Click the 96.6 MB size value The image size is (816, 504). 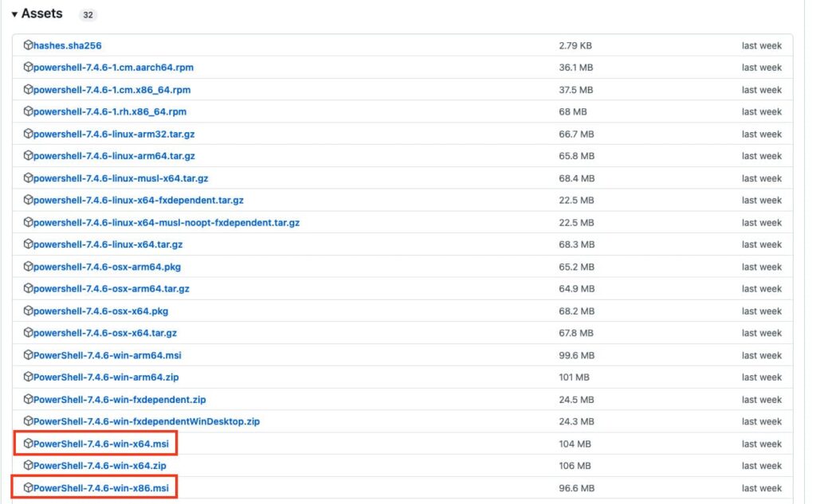click(577, 488)
